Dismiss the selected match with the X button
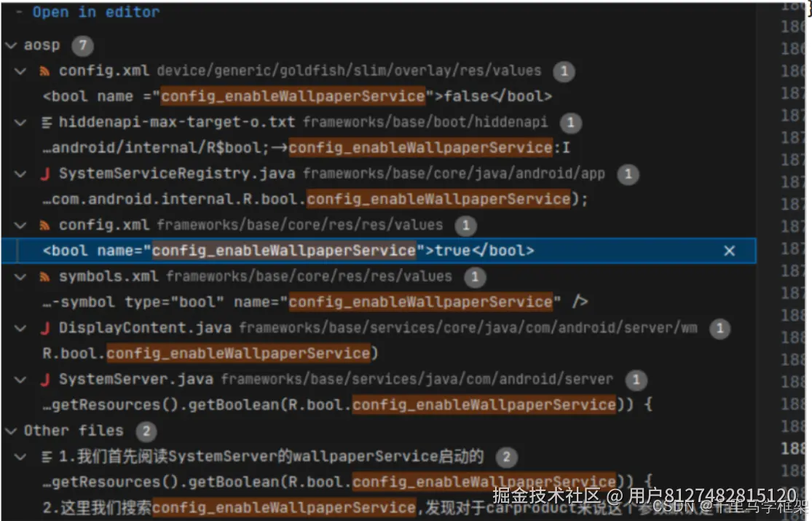Image resolution: width=812 pixels, height=521 pixels. [x=729, y=251]
